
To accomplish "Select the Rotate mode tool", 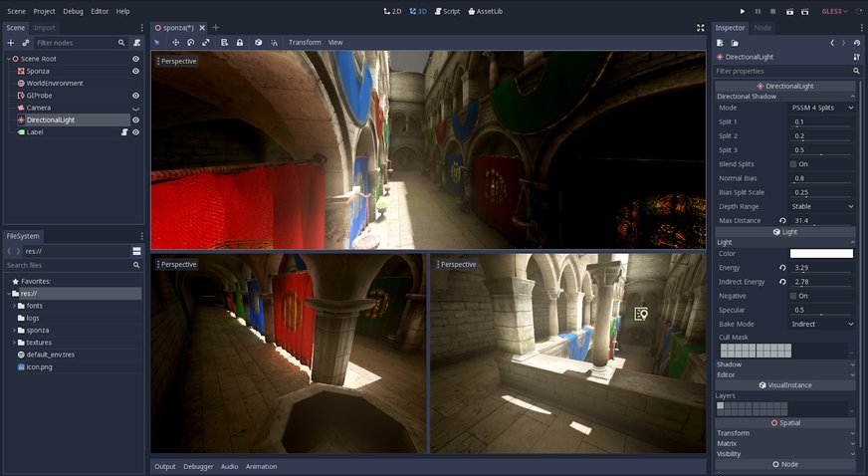I will [190, 43].
